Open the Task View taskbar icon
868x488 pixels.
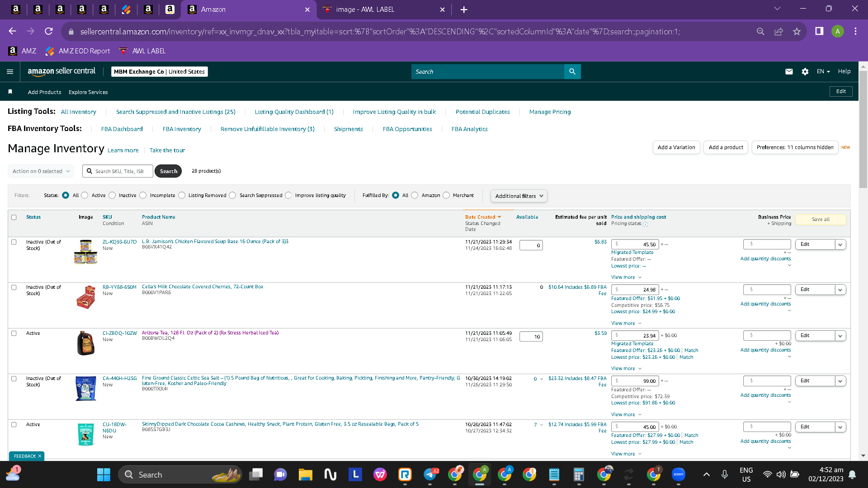click(x=256, y=474)
